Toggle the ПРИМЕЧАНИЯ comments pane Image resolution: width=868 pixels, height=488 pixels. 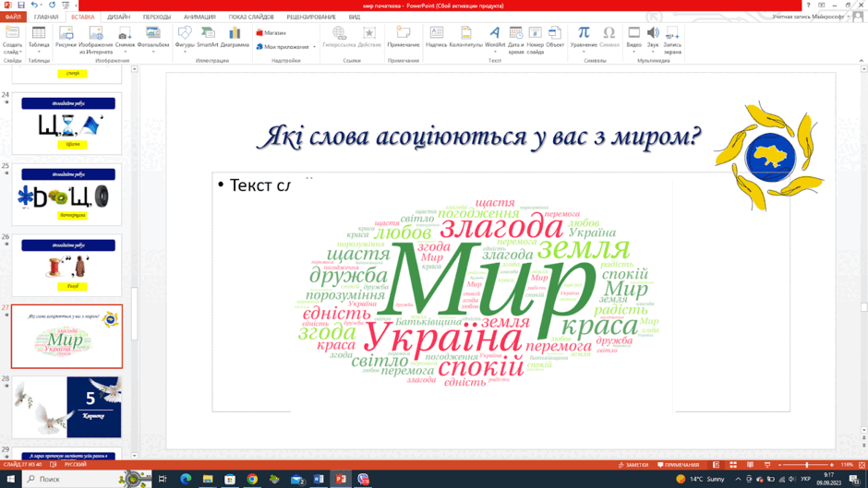click(x=678, y=465)
